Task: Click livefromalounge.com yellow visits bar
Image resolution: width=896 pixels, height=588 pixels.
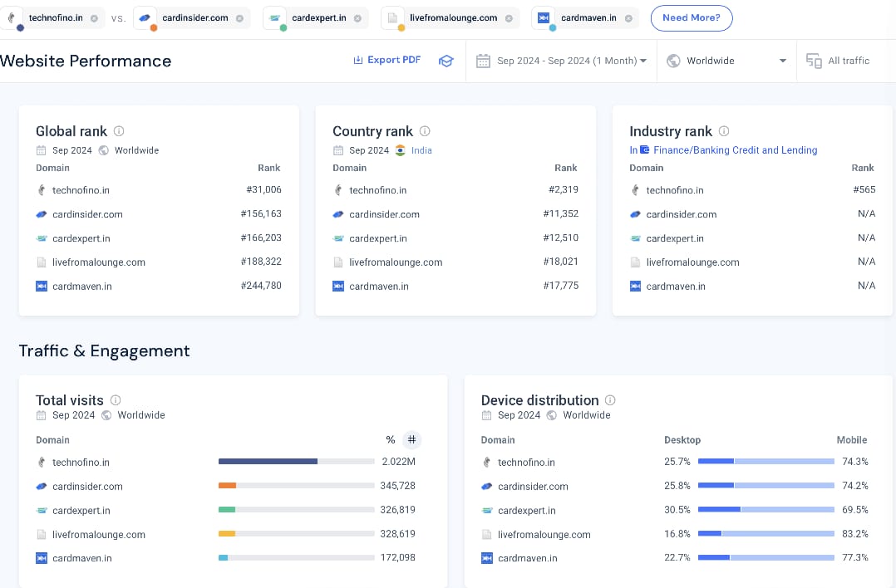Action: [x=227, y=534]
